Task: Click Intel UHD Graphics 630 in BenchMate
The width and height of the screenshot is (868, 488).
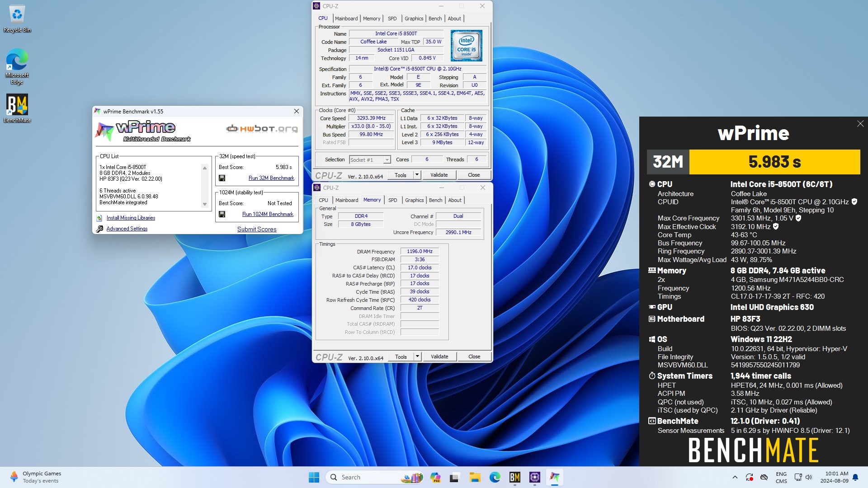Action: 772,307
